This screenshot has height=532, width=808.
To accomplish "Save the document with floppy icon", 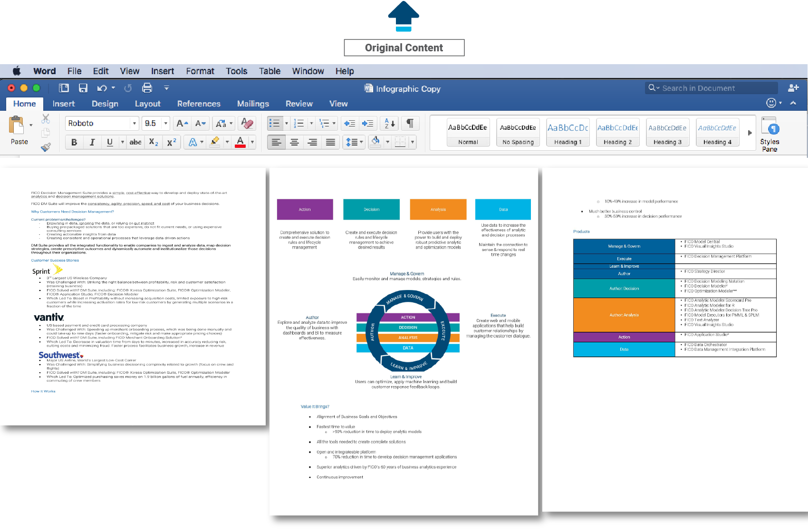I will coord(83,88).
